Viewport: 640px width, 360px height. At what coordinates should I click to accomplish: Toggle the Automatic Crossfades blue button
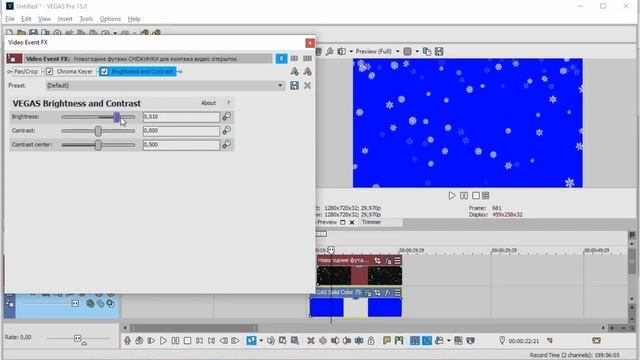coord(427,340)
